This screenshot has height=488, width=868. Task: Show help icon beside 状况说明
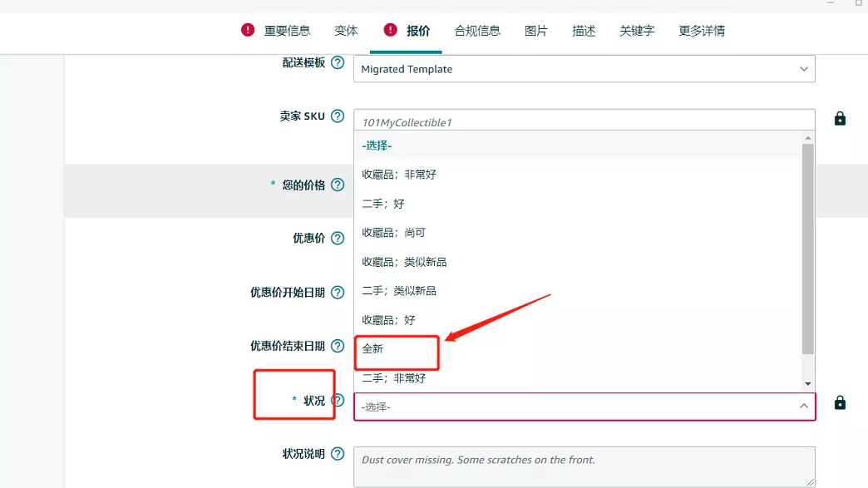[337, 454]
